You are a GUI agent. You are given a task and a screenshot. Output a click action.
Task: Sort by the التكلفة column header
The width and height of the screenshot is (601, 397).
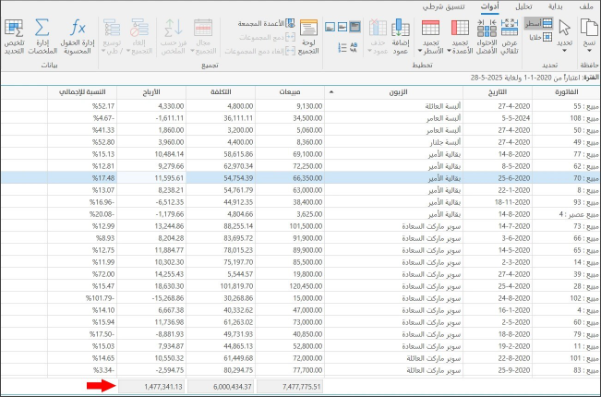point(221,92)
